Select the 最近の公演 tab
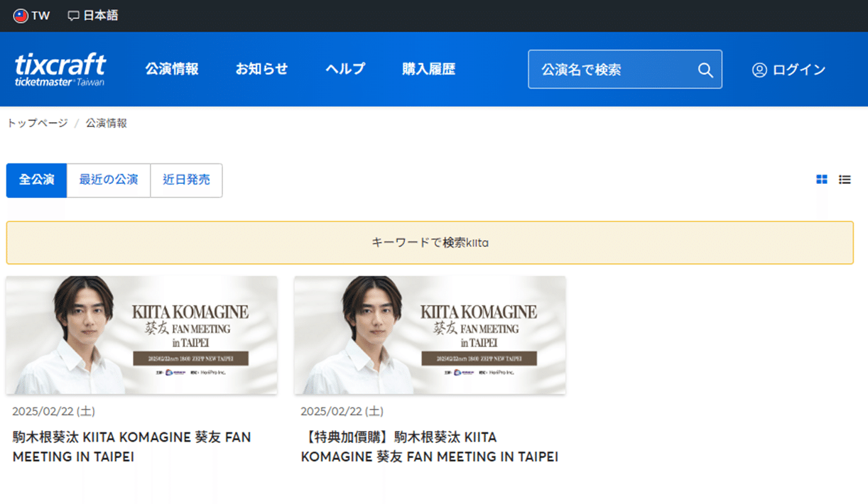The image size is (868, 504). [109, 180]
